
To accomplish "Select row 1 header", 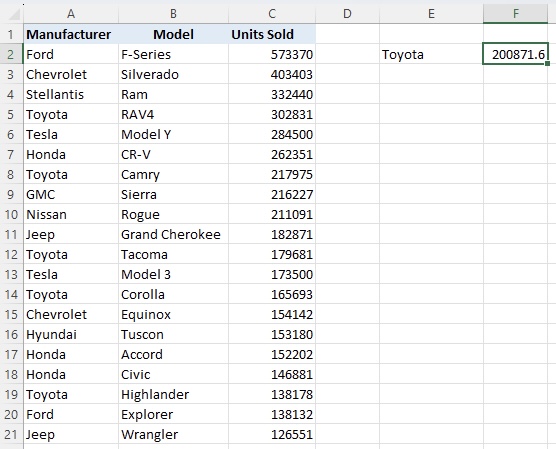I will point(11,34).
